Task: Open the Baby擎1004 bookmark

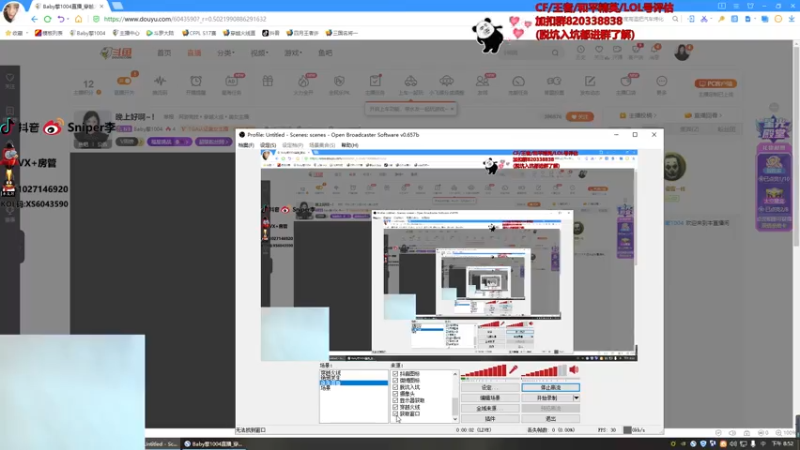Action: pos(87,33)
